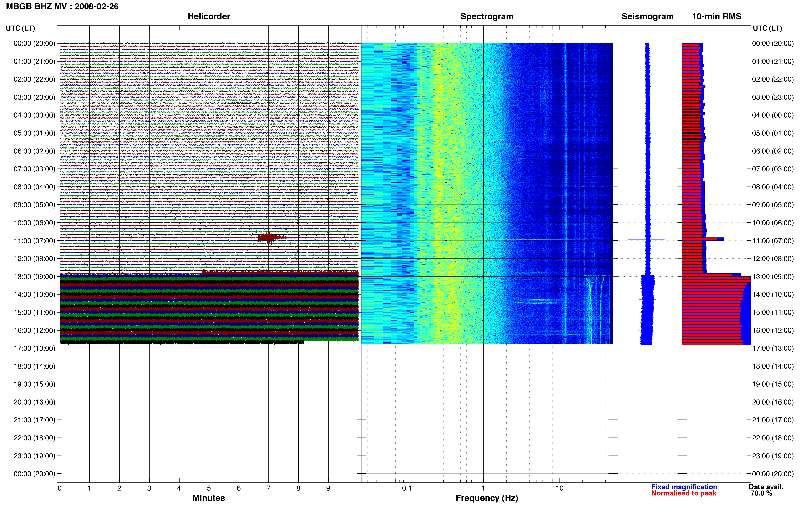Click the 'Spectrogram' panel heading
This screenshot has height=508, width=812.
(x=487, y=16)
